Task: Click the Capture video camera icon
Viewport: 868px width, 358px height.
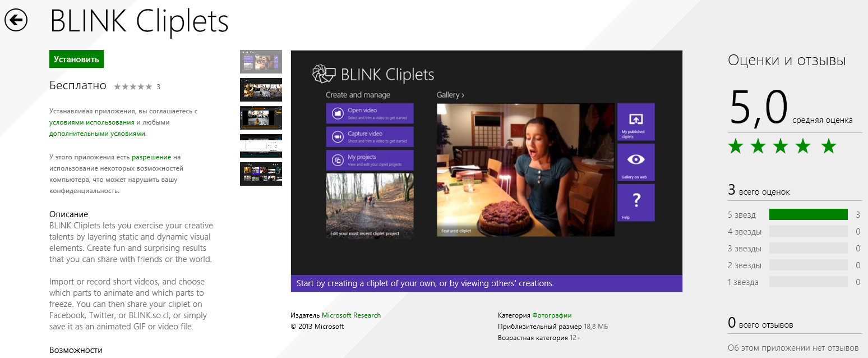Action: coord(338,137)
